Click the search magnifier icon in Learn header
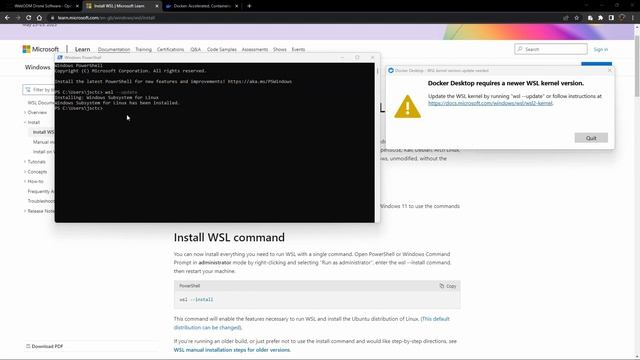The width and height of the screenshot is (640, 360). coord(520,49)
